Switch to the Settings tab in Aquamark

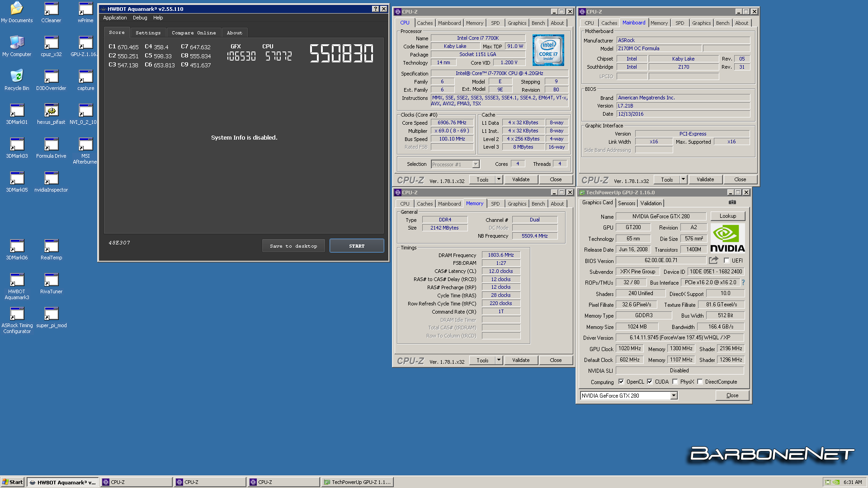tap(148, 33)
